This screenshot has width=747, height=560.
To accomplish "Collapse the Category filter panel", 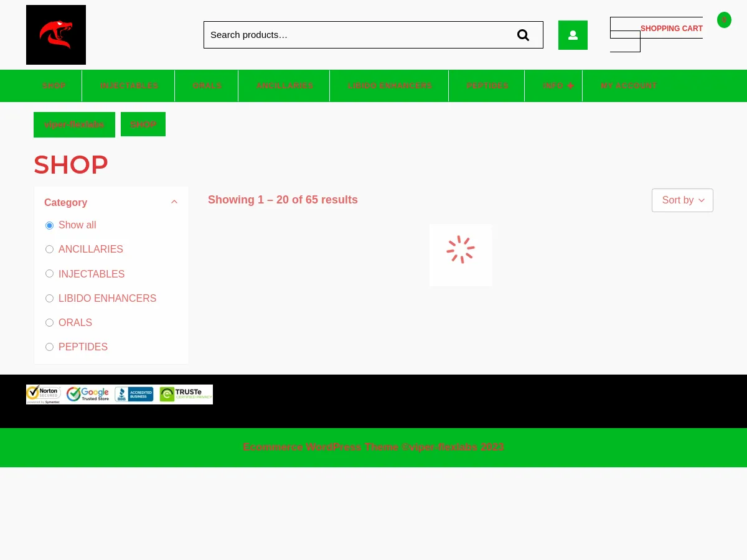I will tap(174, 202).
